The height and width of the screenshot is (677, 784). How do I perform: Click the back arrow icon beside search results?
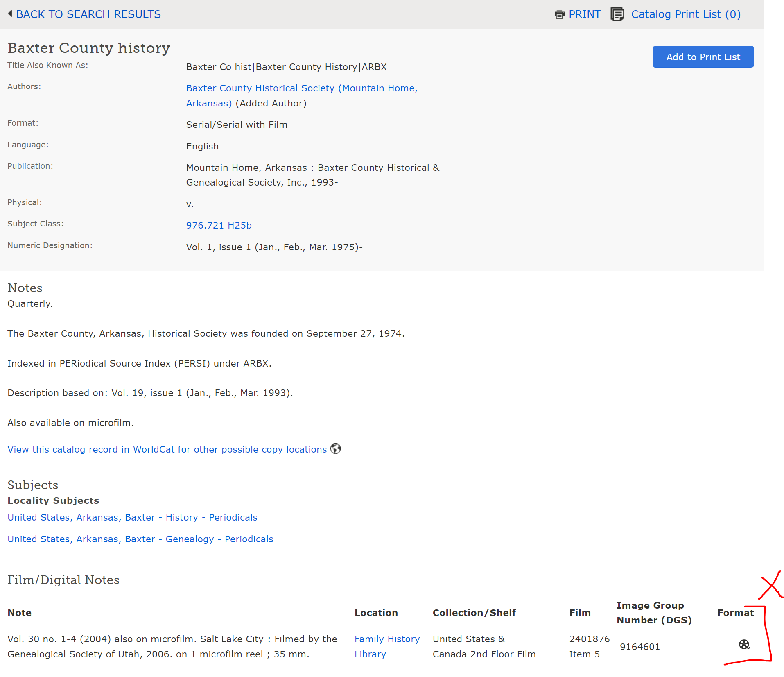(10, 14)
